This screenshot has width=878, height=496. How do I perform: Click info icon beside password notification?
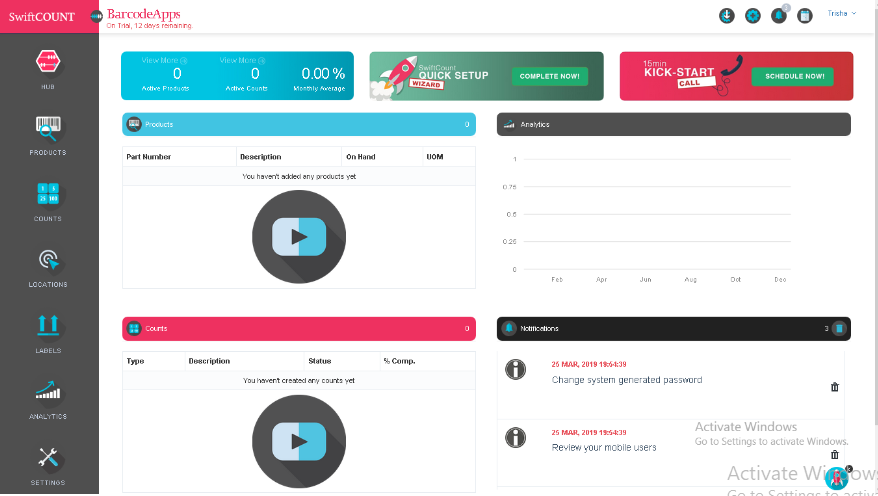(x=516, y=369)
